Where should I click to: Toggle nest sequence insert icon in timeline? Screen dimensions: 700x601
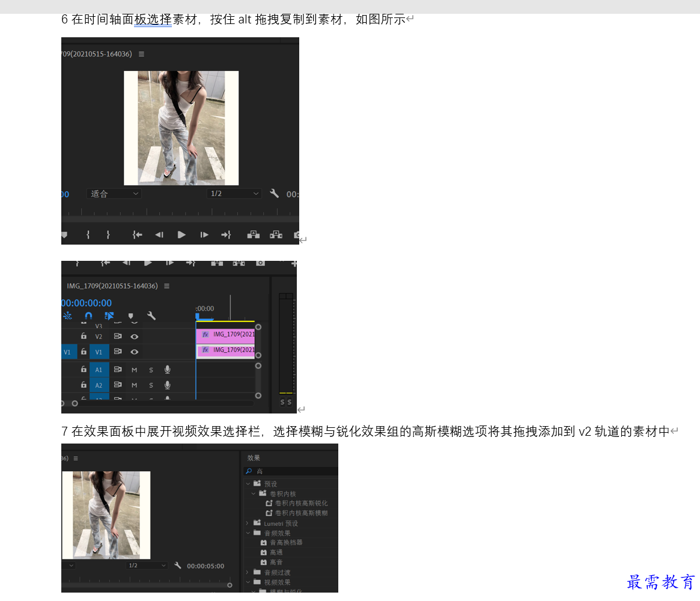click(67, 316)
